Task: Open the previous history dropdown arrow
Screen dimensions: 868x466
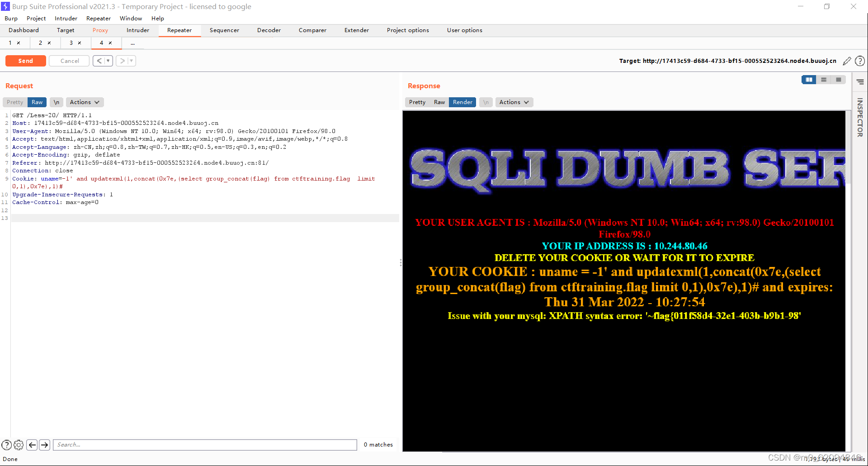Action: [x=108, y=61]
